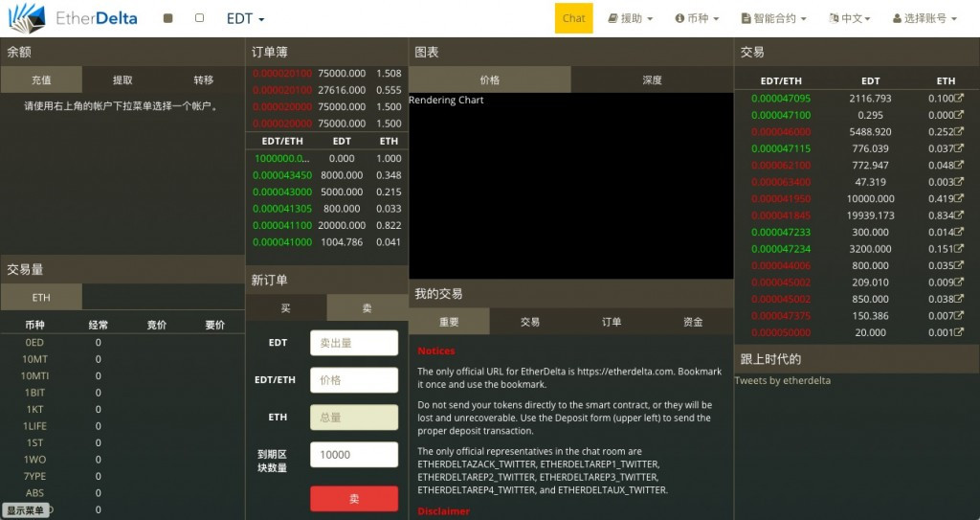
Task: Open the 中文 language dropdown
Action: coord(850,19)
